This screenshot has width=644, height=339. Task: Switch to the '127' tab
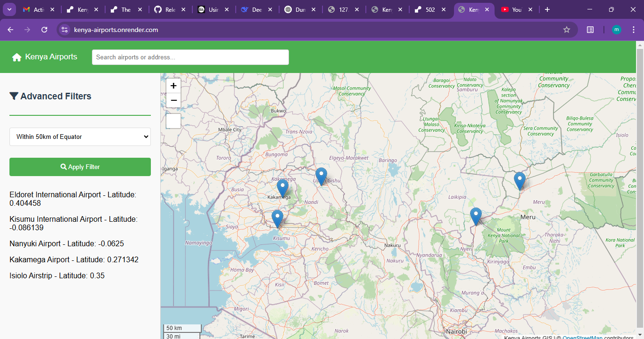(x=344, y=9)
